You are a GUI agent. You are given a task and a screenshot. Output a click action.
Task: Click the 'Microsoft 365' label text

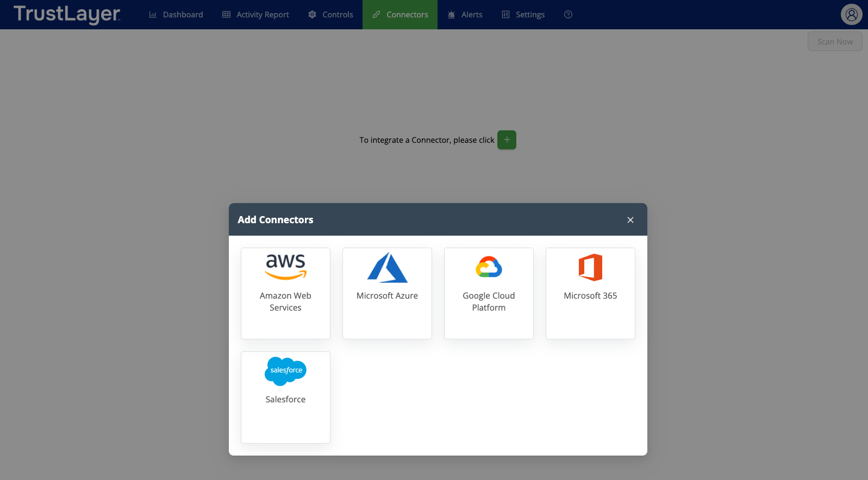[590, 295]
